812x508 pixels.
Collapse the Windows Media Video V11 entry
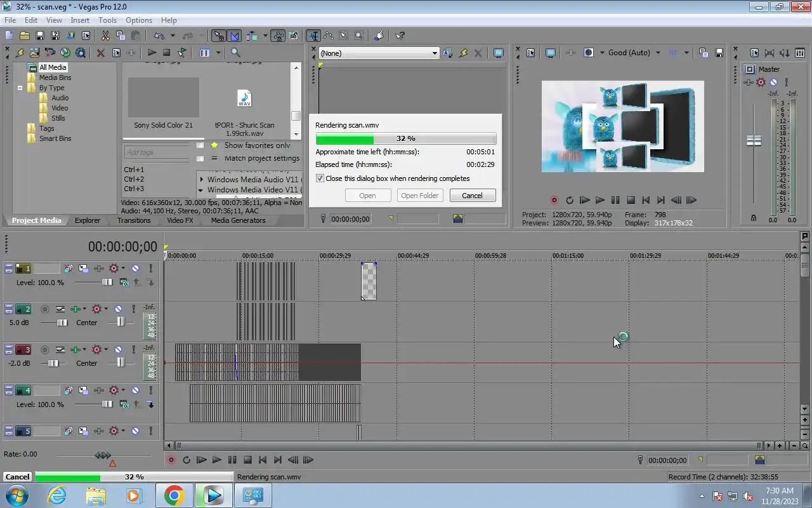pyautogui.click(x=201, y=190)
